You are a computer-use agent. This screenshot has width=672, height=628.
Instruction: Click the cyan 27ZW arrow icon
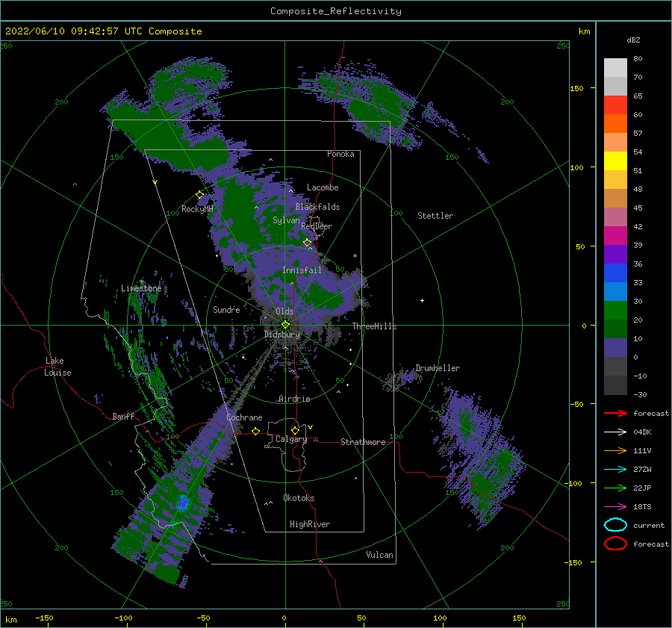click(x=615, y=470)
